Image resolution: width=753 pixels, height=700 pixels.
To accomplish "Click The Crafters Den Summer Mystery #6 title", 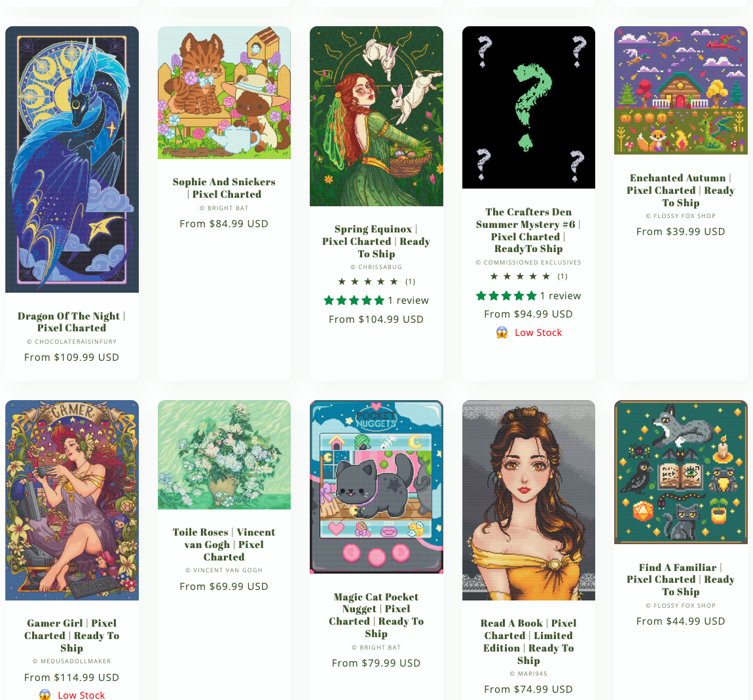I will tap(528, 230).
